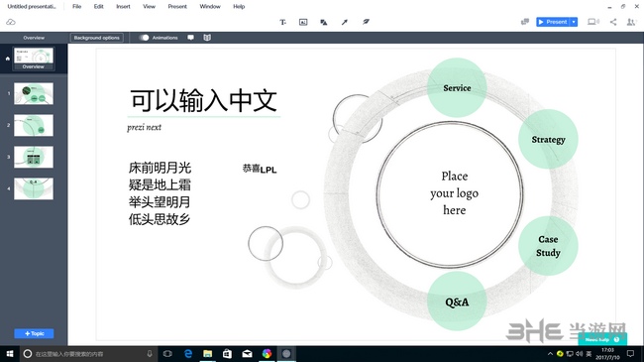Open the Insert menu
The image size is (644, 362).
point(123,7)
